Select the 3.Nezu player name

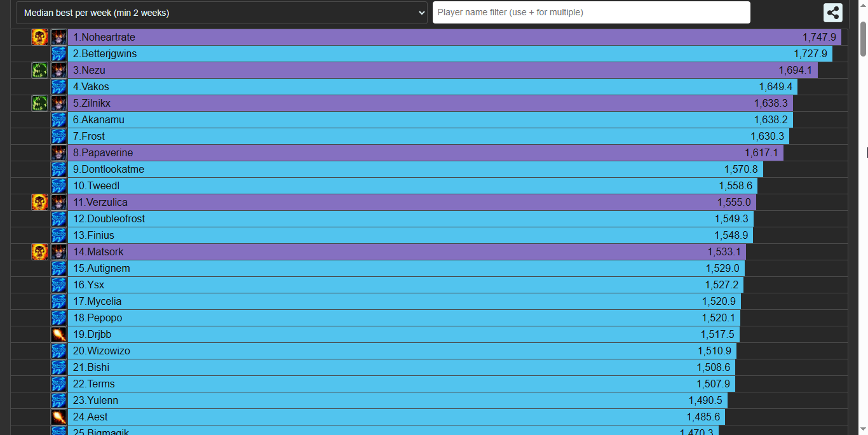pos(89,70)
